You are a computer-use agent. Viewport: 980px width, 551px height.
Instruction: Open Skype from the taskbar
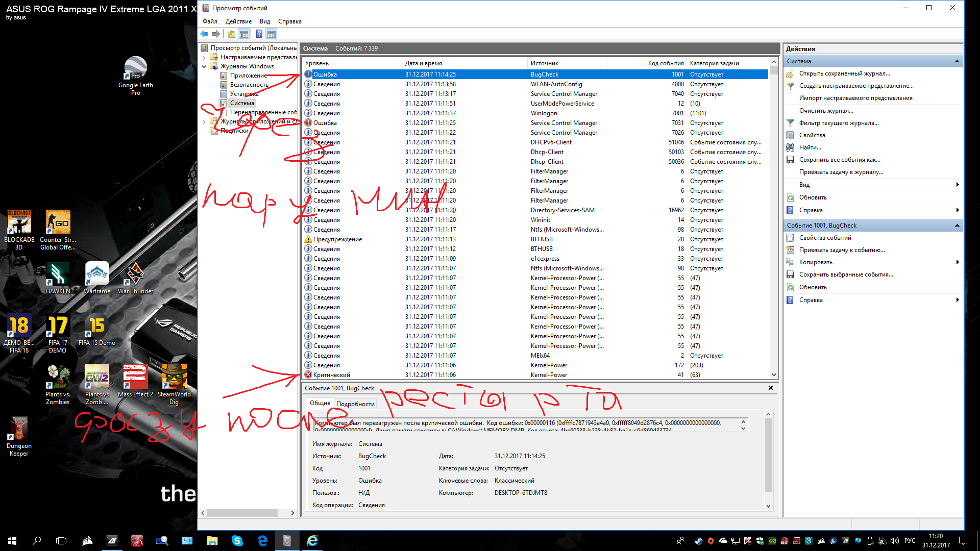[237, 541]
